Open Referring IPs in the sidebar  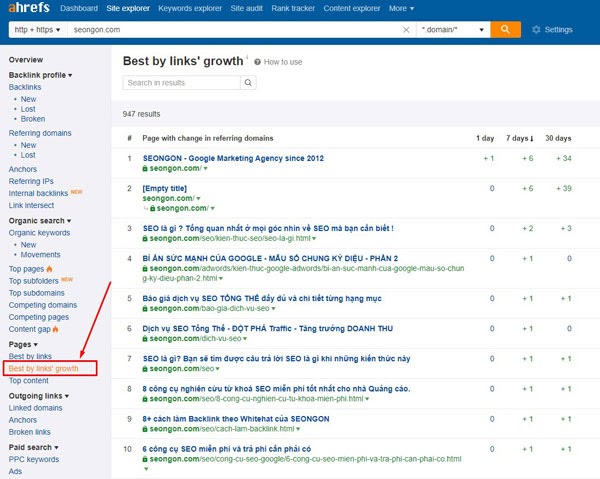(31, 181)
